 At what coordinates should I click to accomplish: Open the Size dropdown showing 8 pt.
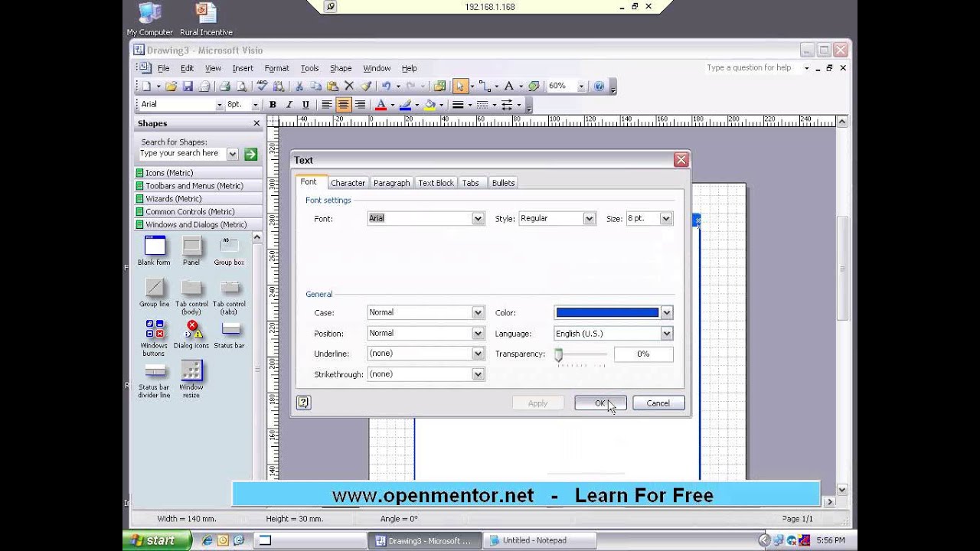click(x=666, y=218)
